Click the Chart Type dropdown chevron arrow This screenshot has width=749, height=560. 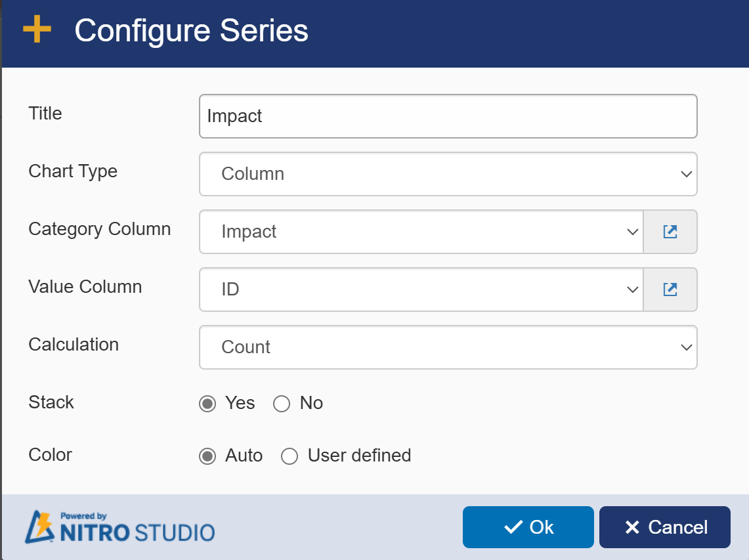pyautogui.click(x=687, y=174)
